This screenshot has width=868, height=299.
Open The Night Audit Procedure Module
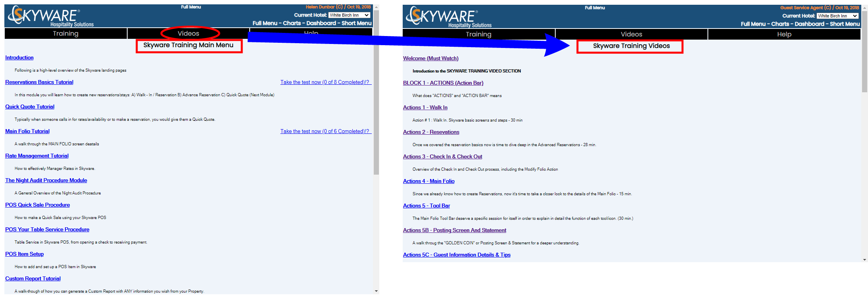coord(46,181)
